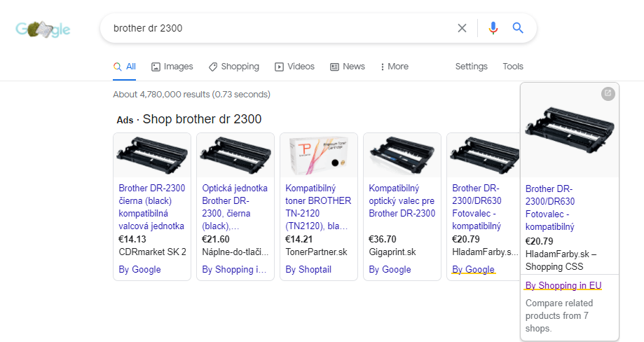Click inside the search field containing brother dr 2300
Screen dimensions: 644x342
click(x=280, y=28)
